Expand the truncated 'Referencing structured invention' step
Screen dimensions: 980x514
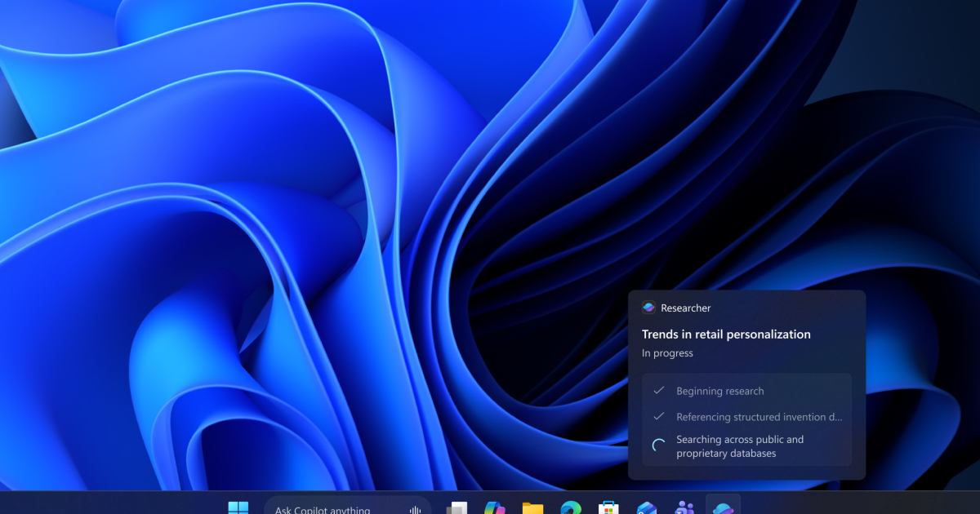759,417
